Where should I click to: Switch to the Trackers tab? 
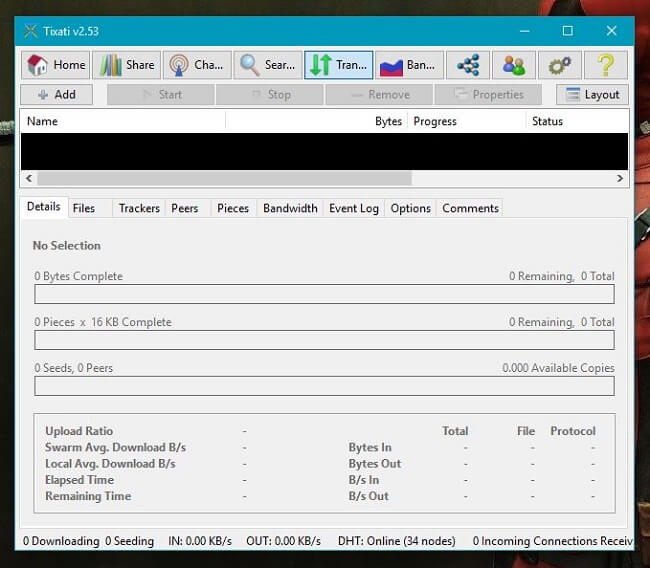(139, 208)
